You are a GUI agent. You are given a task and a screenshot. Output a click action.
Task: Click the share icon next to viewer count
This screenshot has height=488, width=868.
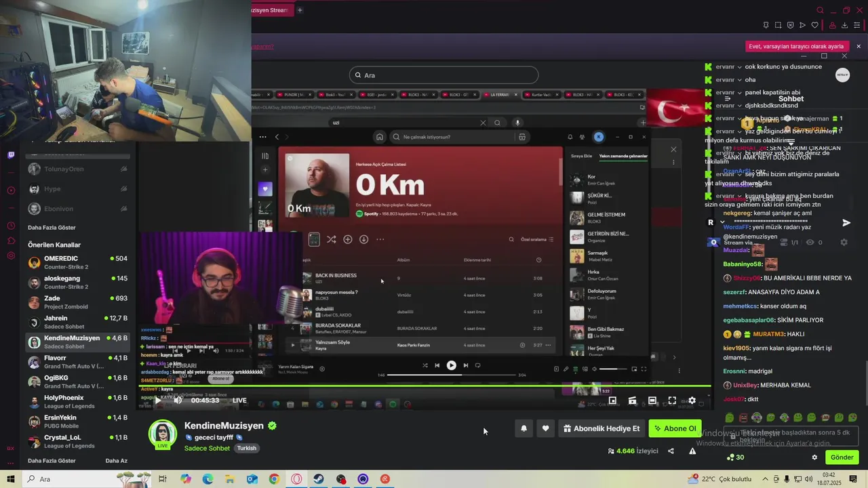671,451
